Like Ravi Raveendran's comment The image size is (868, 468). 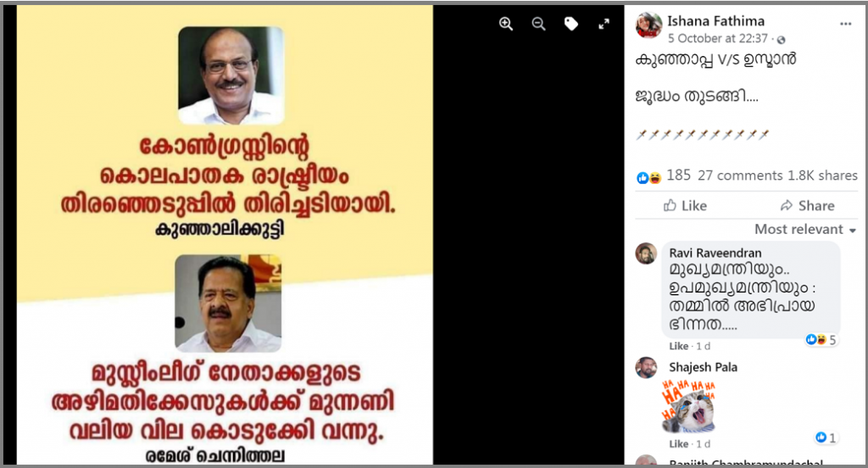(679, 346)
